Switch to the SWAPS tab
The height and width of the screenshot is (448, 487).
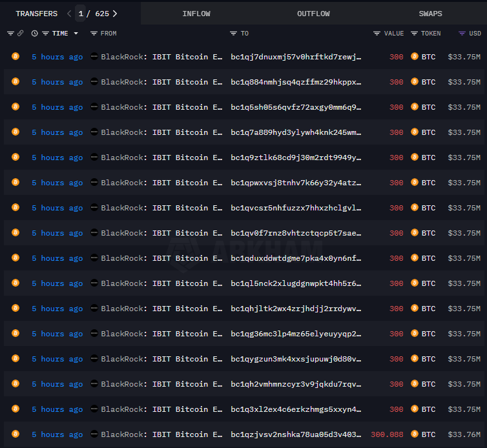coord(430,14)
